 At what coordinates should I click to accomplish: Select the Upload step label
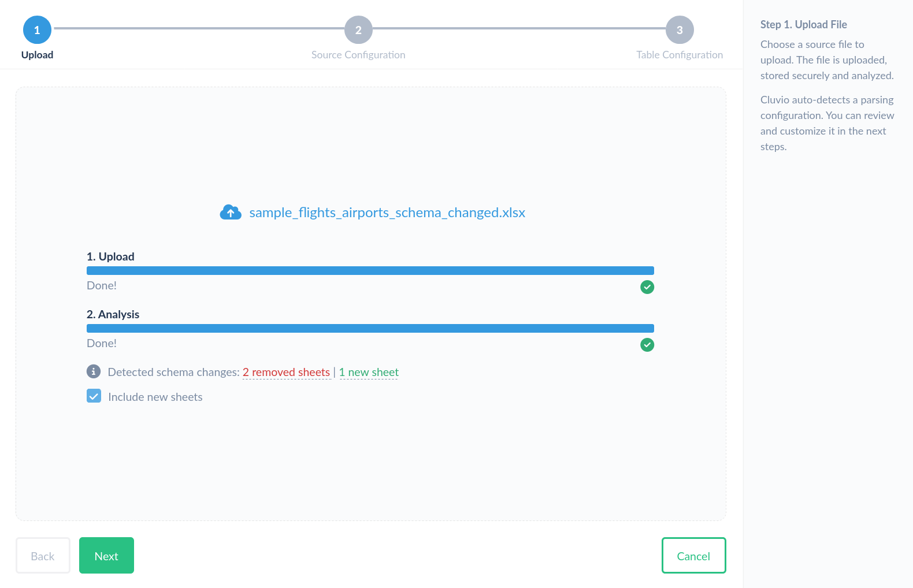coord(37,55)
